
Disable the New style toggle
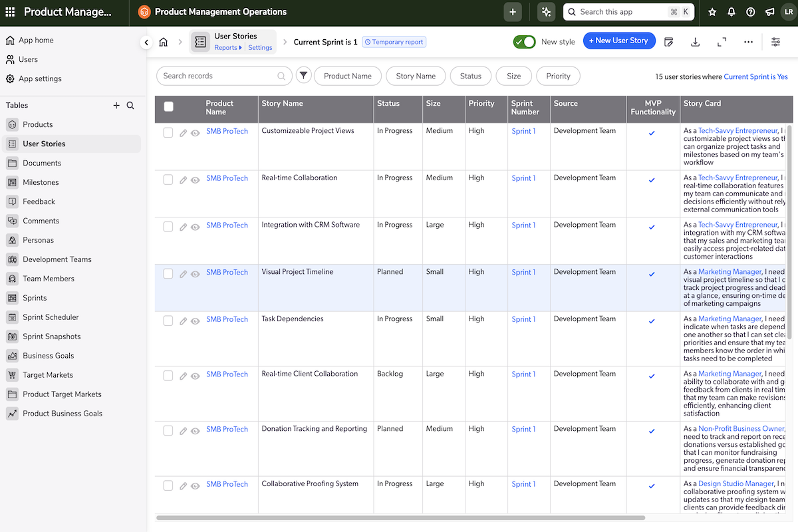click(x=524, y=41)
